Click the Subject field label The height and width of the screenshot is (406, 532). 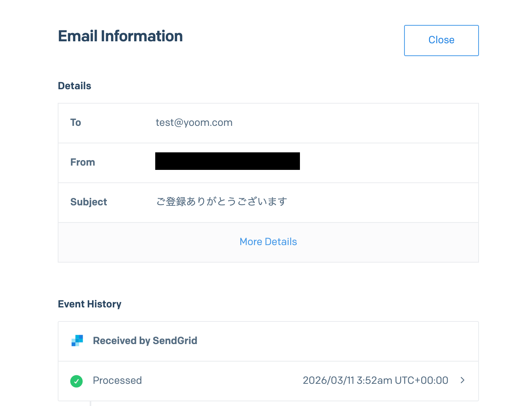click(89, 202)
